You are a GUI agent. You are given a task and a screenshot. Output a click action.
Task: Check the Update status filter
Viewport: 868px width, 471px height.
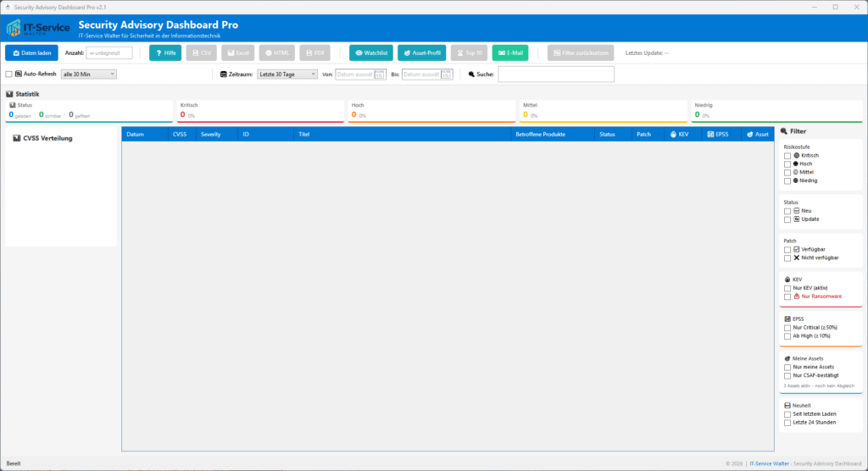click(787, 219)
